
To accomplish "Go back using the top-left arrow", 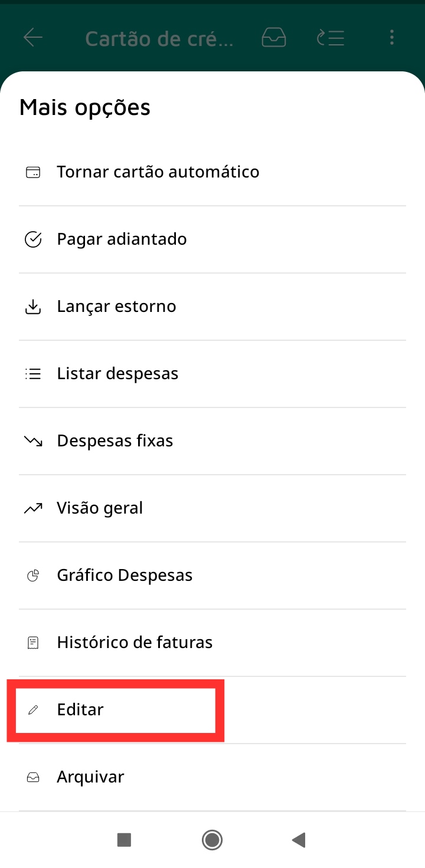I will click(x=33, y=38).
